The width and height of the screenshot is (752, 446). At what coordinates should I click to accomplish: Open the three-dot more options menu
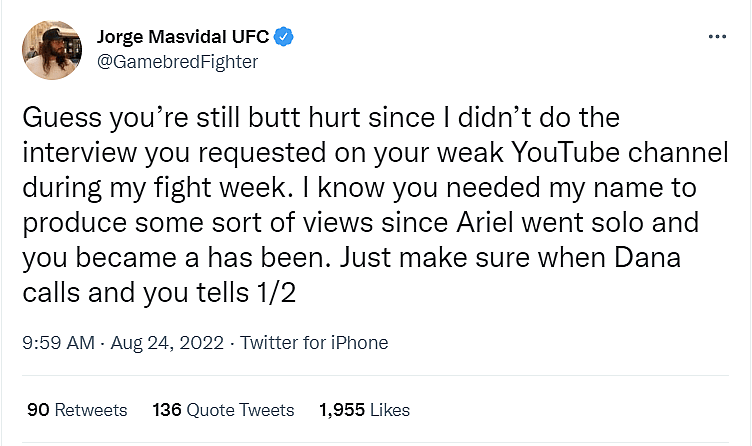(716, 36)
